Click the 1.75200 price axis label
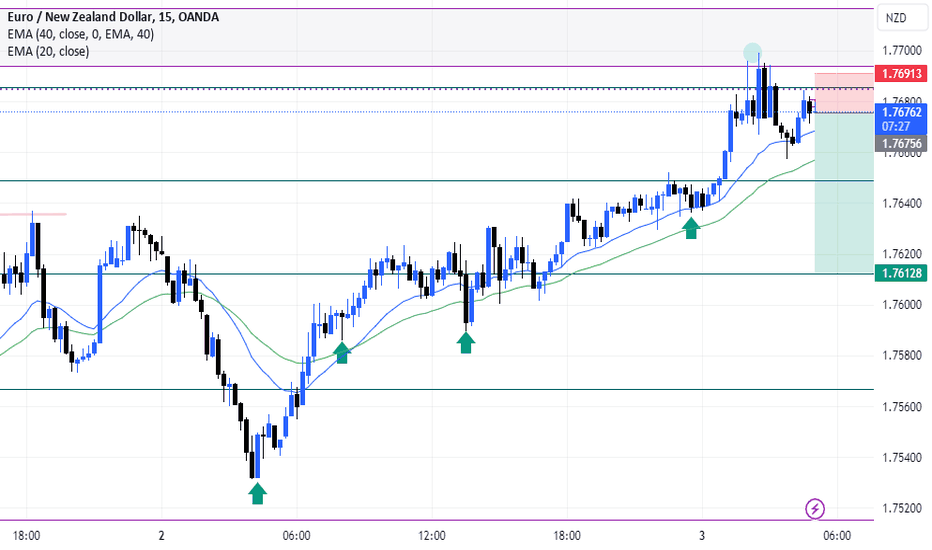Image resolution: width=932 pixels, height=550 pixels. pyautogui.click(x=902, y=508)
